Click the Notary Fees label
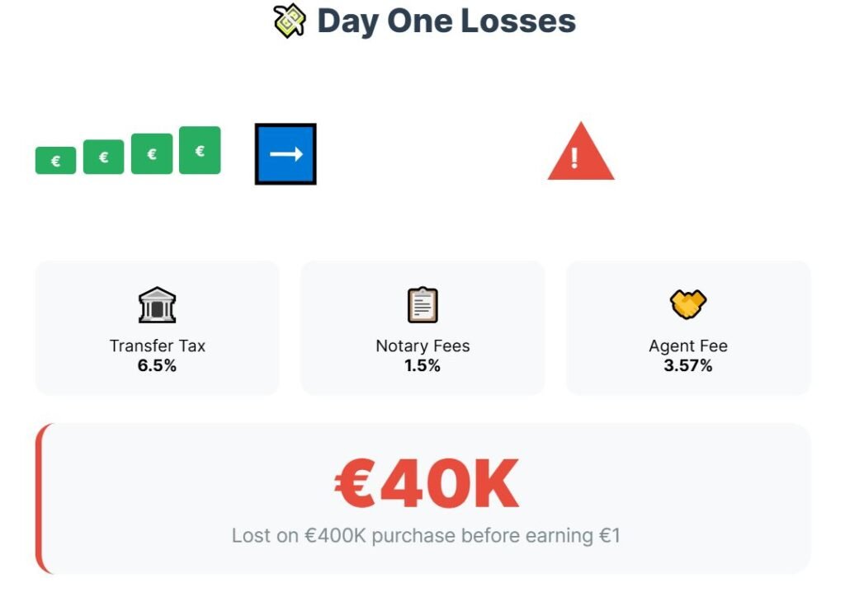This screenshot has width=845, height=616. click(422, 346)
